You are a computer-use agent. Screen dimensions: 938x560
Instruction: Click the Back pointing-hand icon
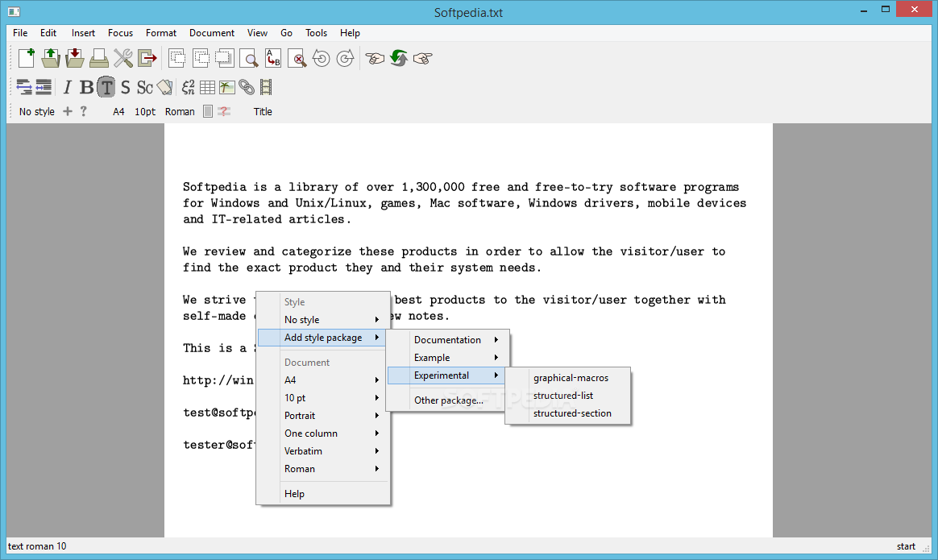[375, 58]
